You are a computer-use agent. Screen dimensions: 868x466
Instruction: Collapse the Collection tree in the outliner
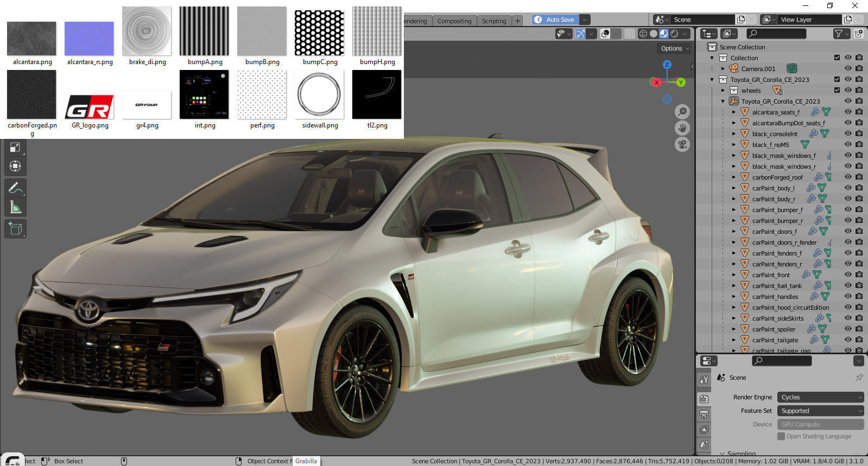point(712,58)
